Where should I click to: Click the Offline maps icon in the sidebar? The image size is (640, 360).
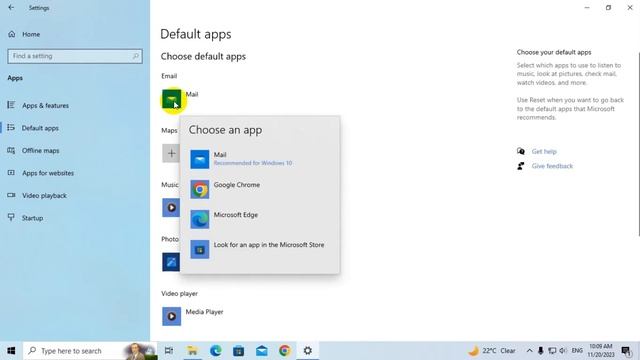11,151
